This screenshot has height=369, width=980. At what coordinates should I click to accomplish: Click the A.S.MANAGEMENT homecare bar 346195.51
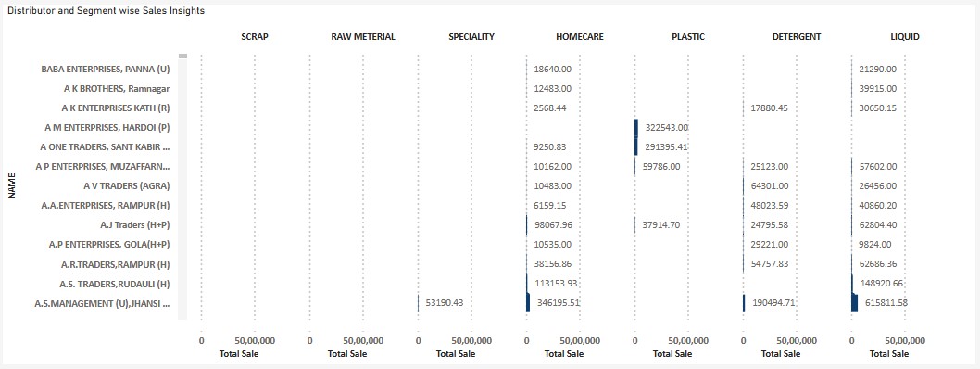tap(528, 302)
